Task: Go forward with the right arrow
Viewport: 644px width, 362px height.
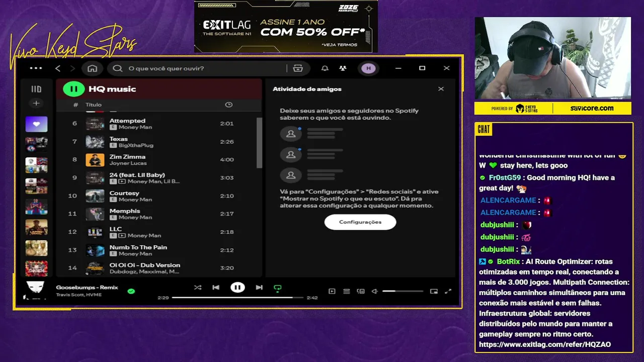Action: (72, 68)
